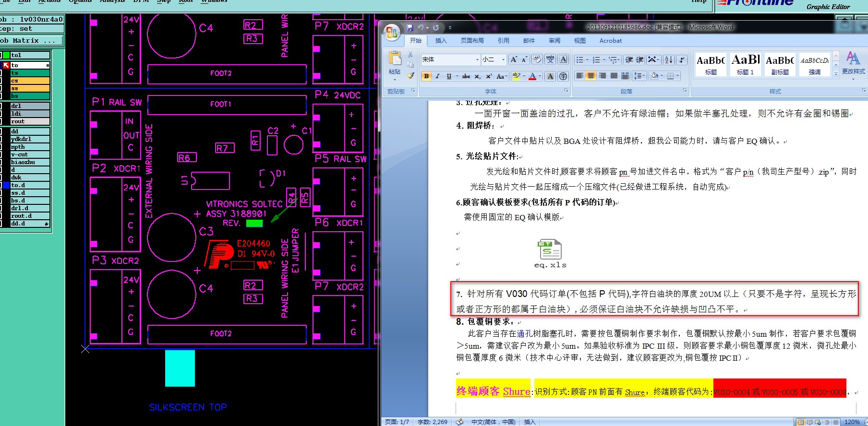Open the Font dialog launcher (字体)

click(x=566, y=91)
